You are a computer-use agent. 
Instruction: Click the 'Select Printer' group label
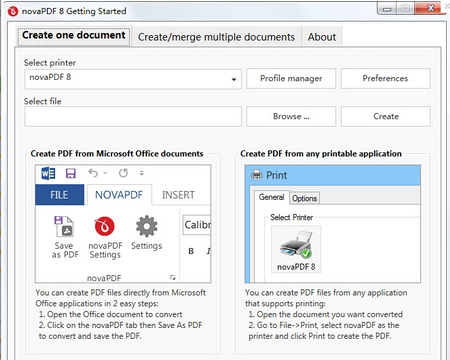coord(291,217)
